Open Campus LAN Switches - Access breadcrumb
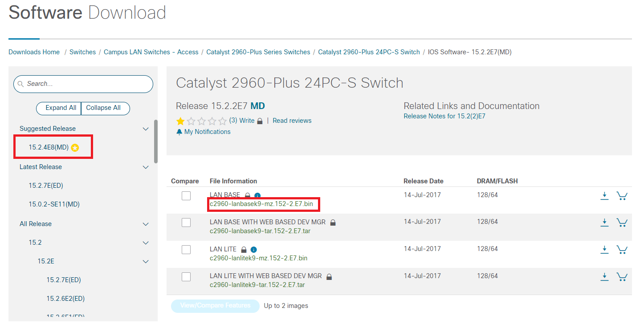This screenshot has height=336, width=644. tap(151, 52)
